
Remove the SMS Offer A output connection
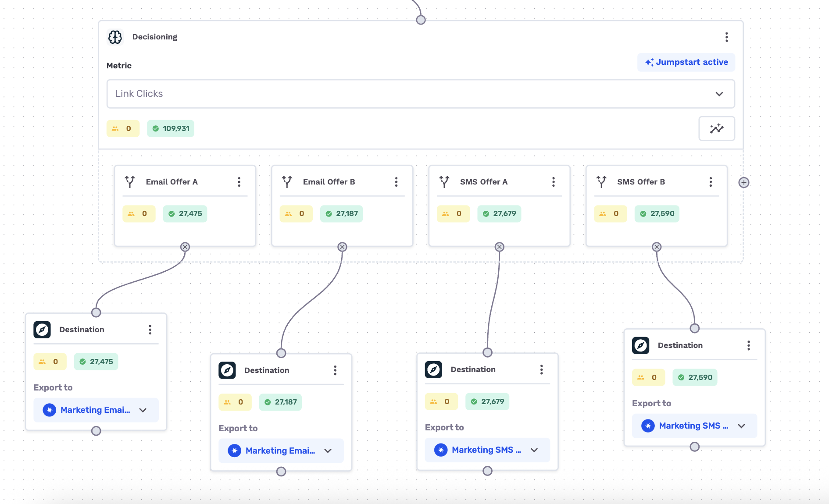[x=499, y=247]
